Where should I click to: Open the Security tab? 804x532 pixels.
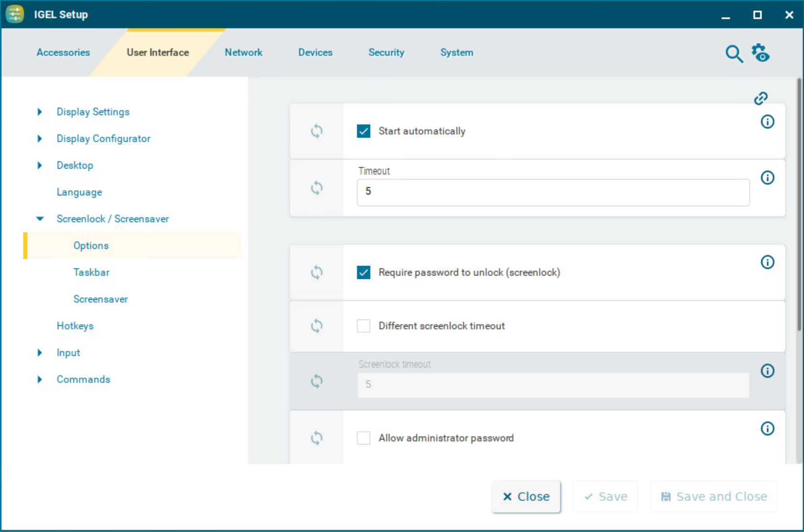[x=386, y=53]
